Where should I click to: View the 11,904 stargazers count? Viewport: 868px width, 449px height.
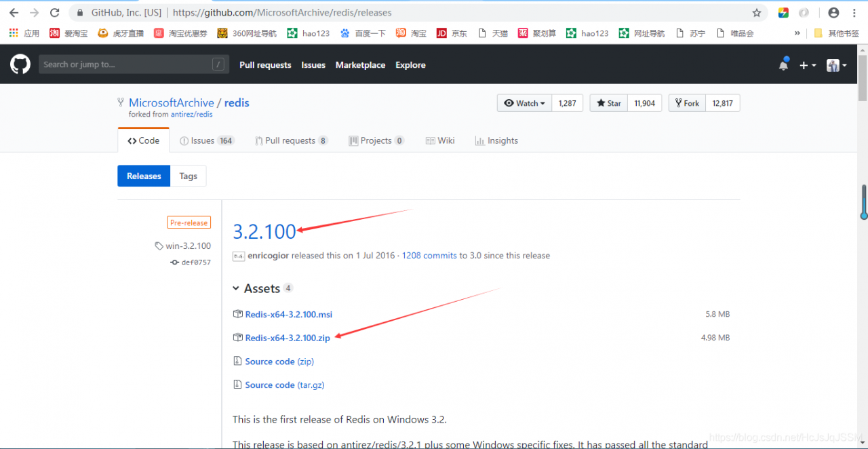click(x=645, y=103)
